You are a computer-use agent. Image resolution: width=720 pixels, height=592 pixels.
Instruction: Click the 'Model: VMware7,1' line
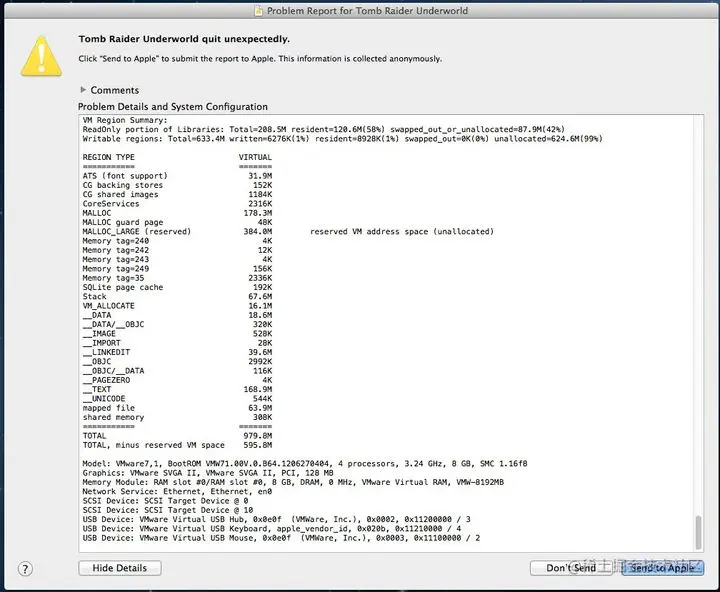[305, 463]
